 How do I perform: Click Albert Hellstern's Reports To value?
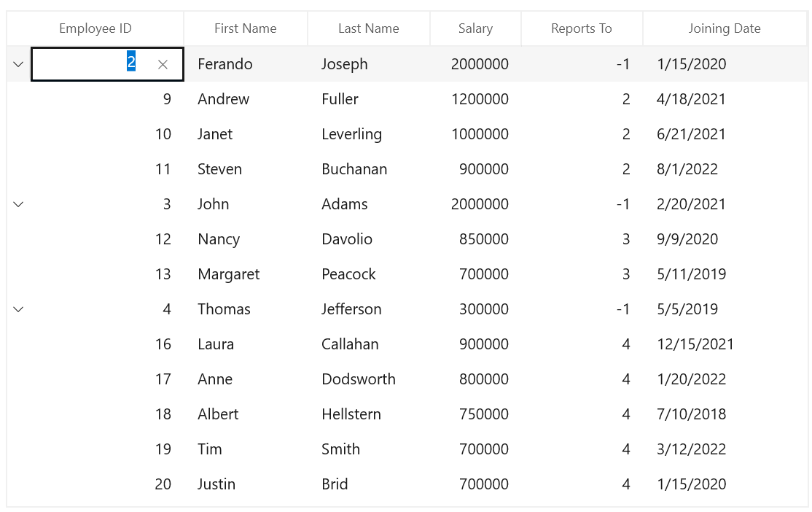625,414
